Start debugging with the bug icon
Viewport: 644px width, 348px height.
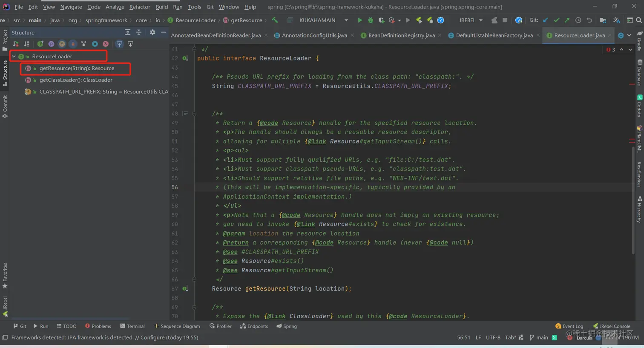pyautogui.click(x=371, y=20)
